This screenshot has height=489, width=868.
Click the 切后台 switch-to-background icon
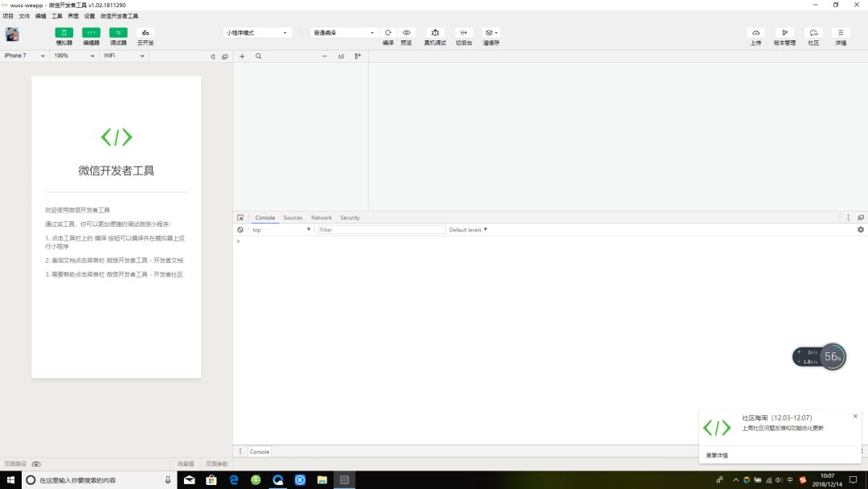click(x=464, y=33)
